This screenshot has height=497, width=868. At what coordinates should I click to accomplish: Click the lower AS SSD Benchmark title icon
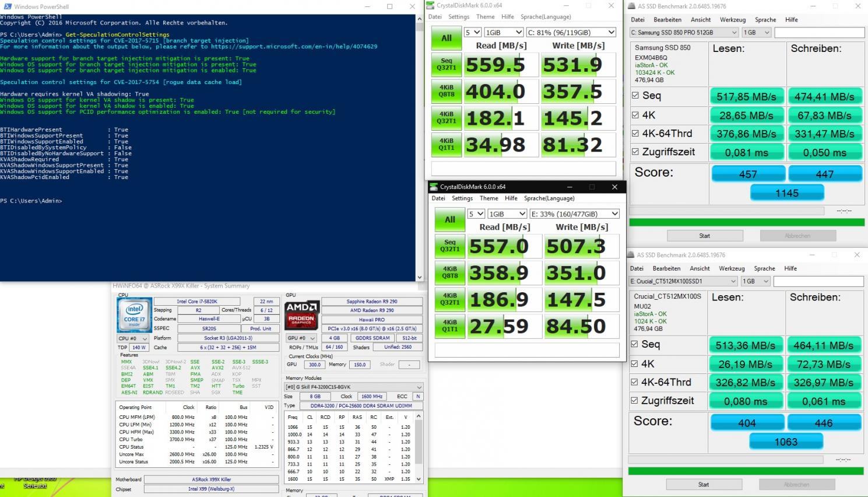[x=631, y=255]
